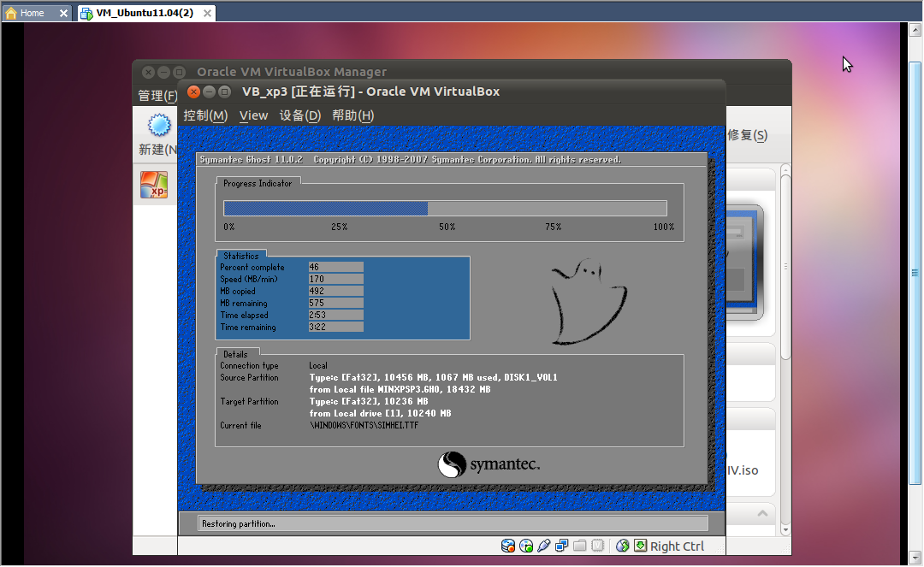Screen dimensions: 924x567
Task: Click the Right Ctrl host key label
Action: pos(677,546)
